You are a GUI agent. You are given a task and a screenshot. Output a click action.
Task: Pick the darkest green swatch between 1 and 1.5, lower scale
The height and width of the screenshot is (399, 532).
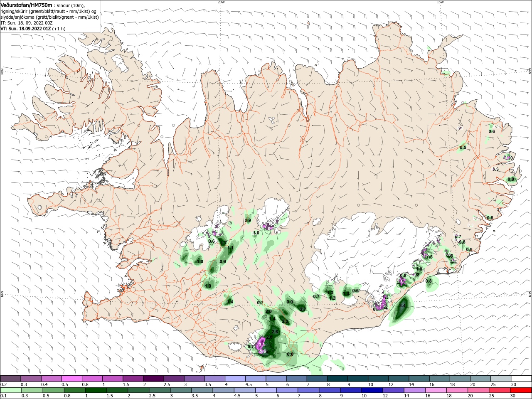96,390
